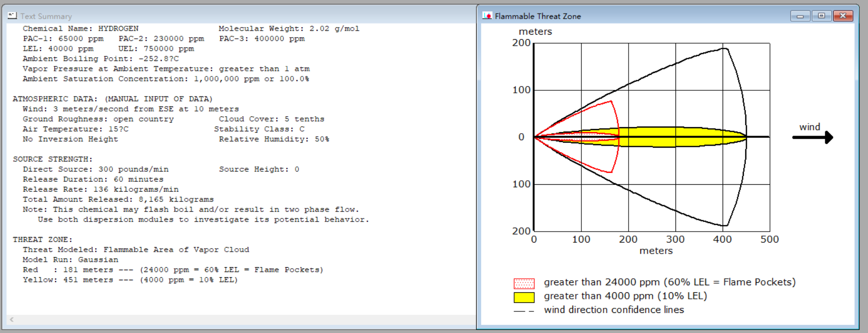Click 'greater than 4000 ppm (10% LEL)' legend text

tap(626, 296)
